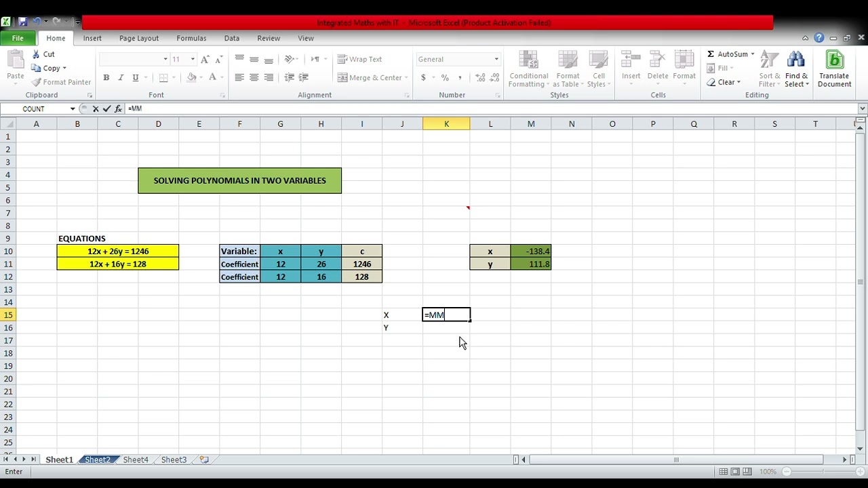Image resolution: width=868 pixels, height=488 pixels.
Task: Switch to the Formulas tab
Action: pos(191,38)
